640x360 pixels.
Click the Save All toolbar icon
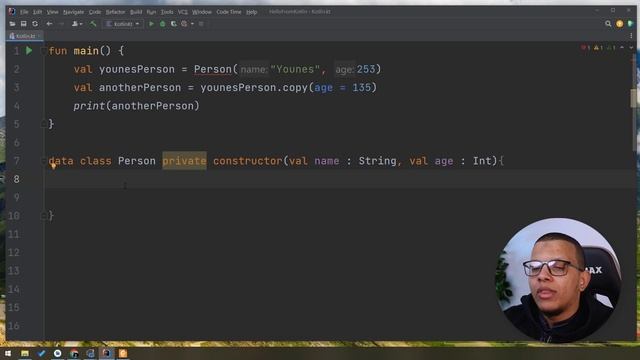click(x=24, y=24)
